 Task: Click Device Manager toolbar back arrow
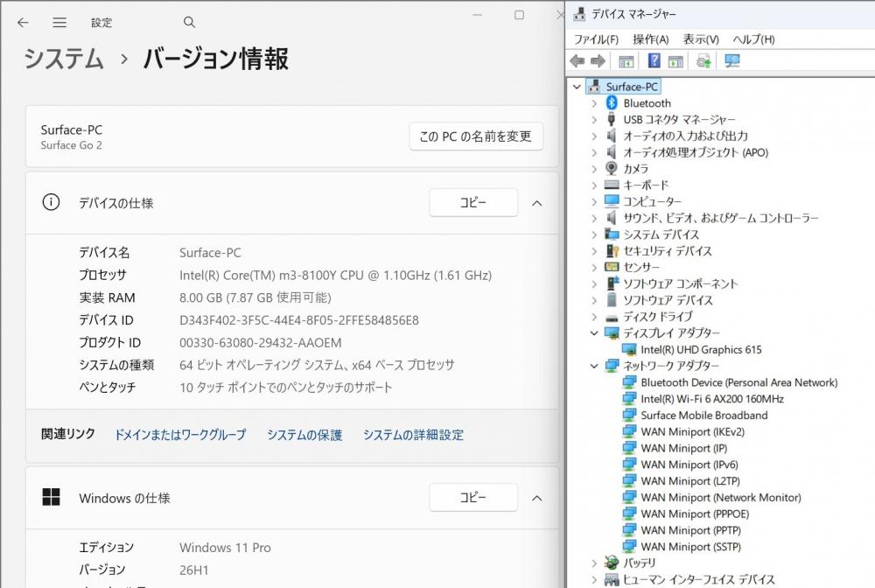pos(577,60)
